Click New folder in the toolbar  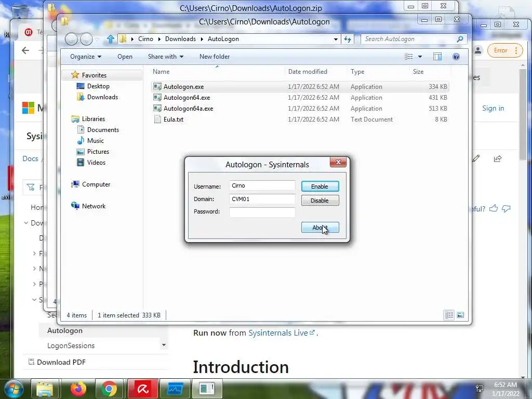click(x=215, y=57)
